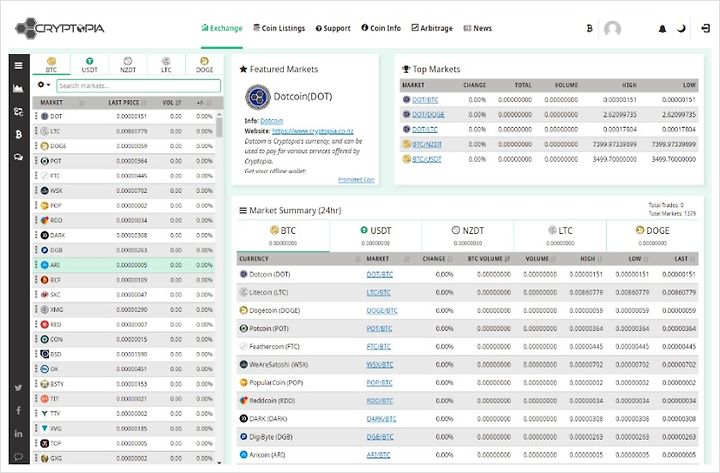Click the logout icon in the header
Image resolution: width=720 pixels, height=473 pixels.
pyautogui.click(x=706, y=28)
